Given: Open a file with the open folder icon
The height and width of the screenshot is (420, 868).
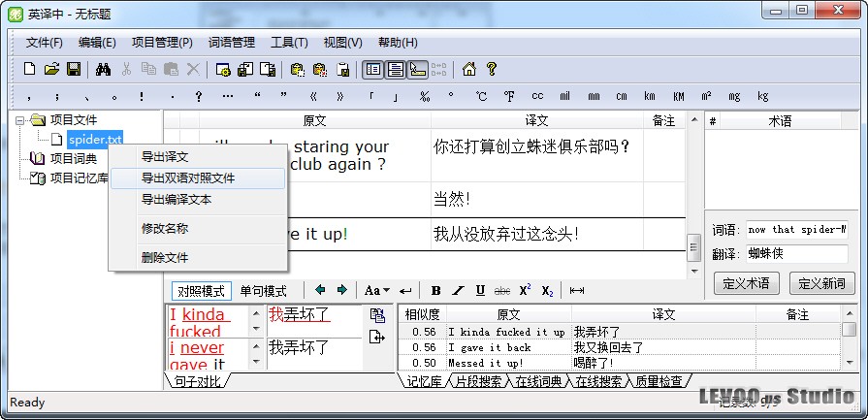Looking at the screenshot, I should coord(51,69).
